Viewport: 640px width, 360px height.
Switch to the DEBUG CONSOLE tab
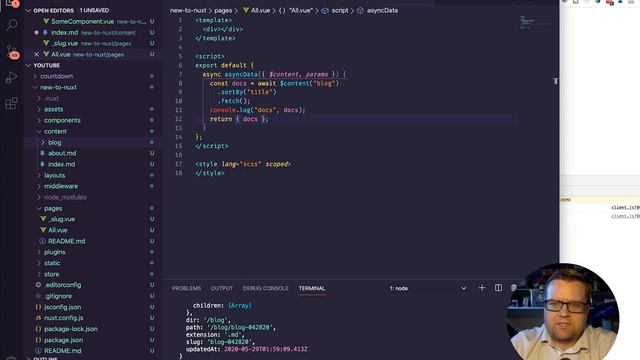[x=265, y=288]
